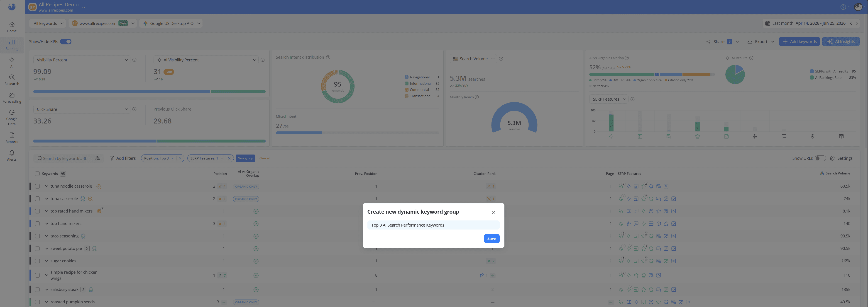The width and height of the screenshot is (868, 307).
Task: Click the local pin icon in SERP Features chart
Action: 812,136
